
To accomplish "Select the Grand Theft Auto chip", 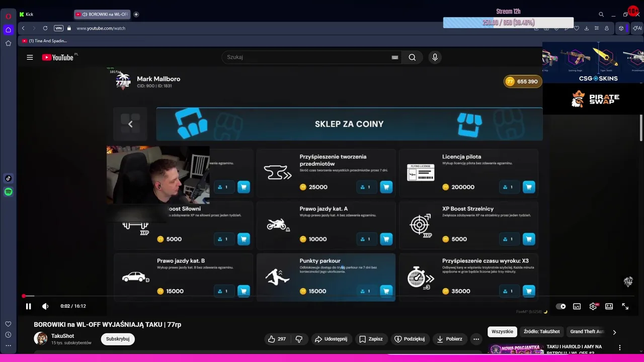I will (x=587, y=332).
